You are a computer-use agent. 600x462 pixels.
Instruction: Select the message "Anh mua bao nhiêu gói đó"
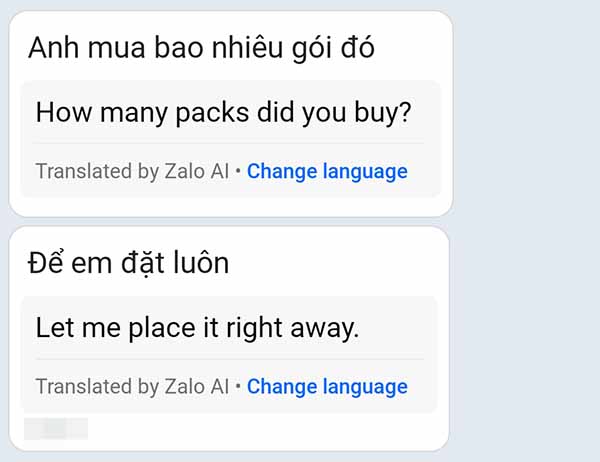coord(201,47)
